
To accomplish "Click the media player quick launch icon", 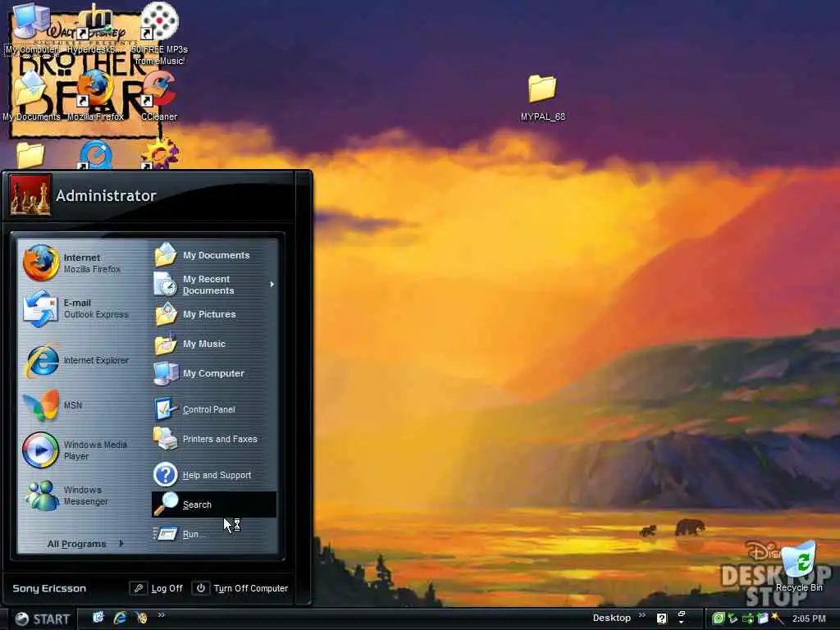I will [142, 618].
